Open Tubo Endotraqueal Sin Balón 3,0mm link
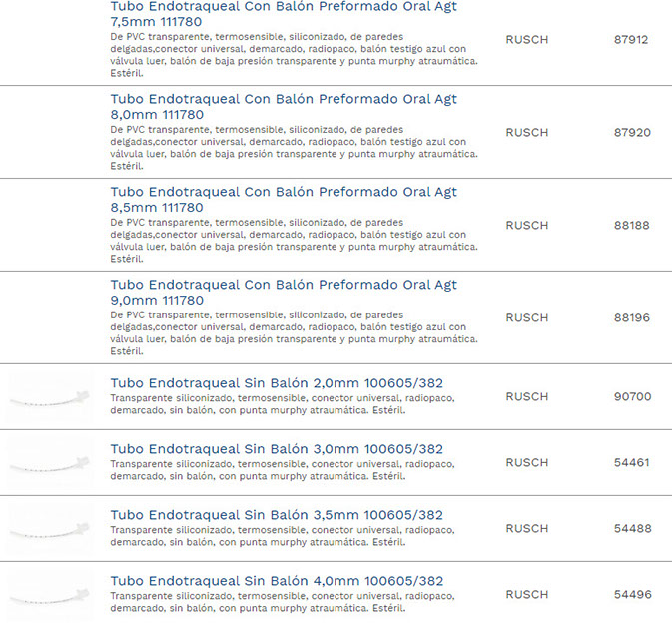The width and height of the screenshot is (672, 627). [277, 449]
